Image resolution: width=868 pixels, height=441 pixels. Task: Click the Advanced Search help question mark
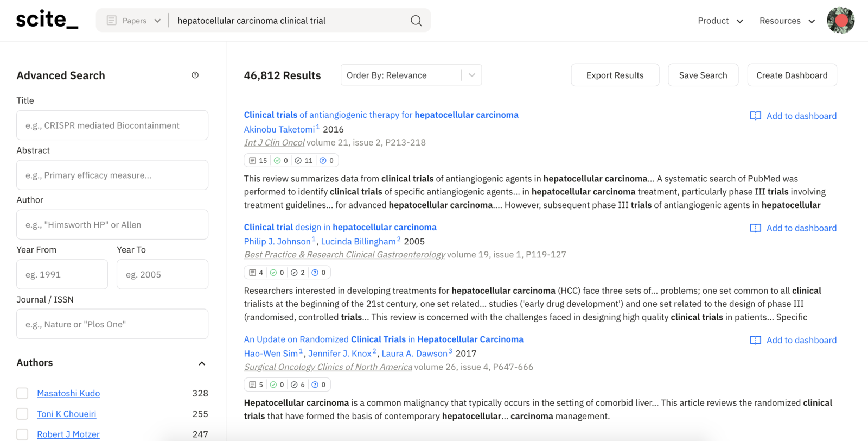point(195,75)
